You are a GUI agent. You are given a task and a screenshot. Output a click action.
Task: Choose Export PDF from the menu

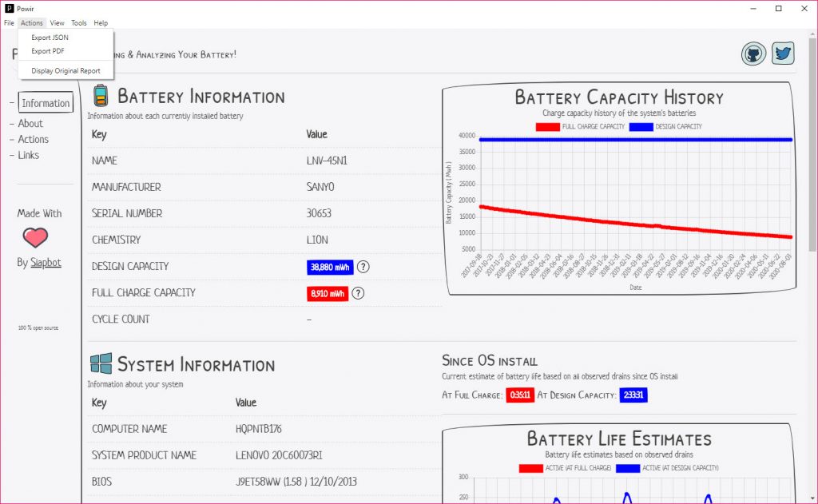tap(66, 51)
